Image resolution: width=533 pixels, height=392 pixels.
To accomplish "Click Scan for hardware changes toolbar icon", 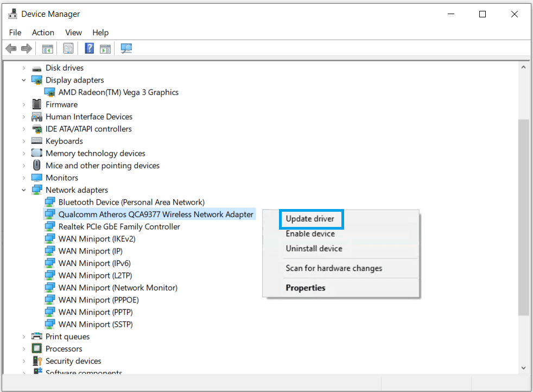I will click(126, 49).
